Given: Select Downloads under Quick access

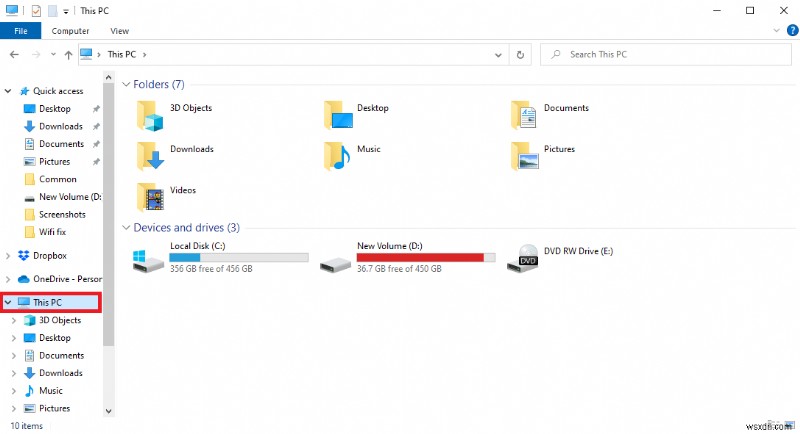Looking at the screenshot, I should pyautogui.click(x=61, y=126).
